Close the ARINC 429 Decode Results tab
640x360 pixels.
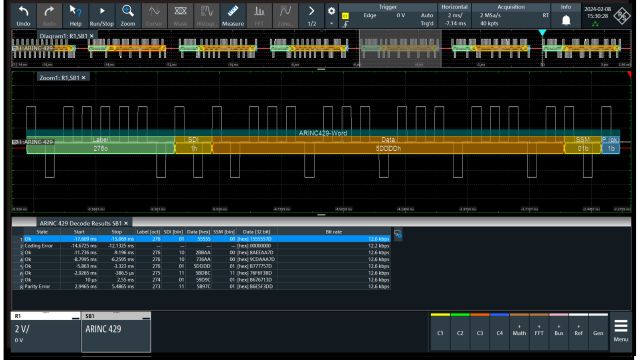[126, 223]
